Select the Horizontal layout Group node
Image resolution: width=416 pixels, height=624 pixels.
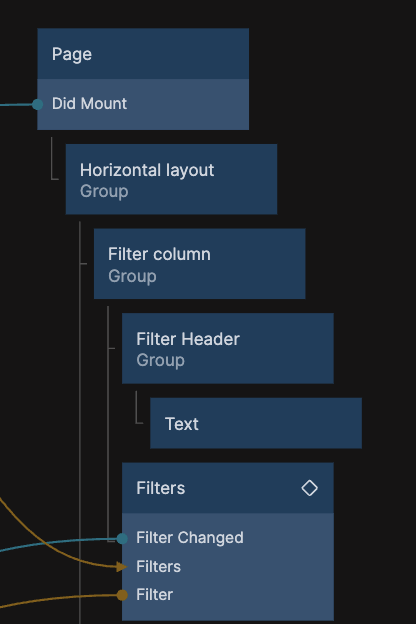(171, 179)
